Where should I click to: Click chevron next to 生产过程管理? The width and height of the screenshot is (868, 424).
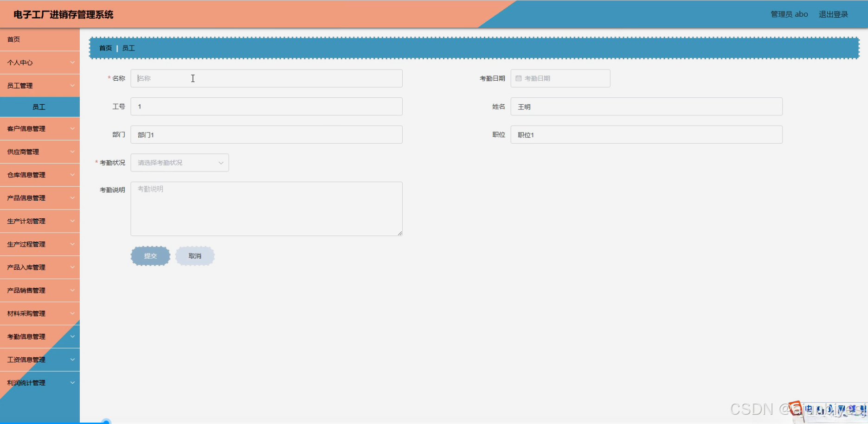pos(72,244)
